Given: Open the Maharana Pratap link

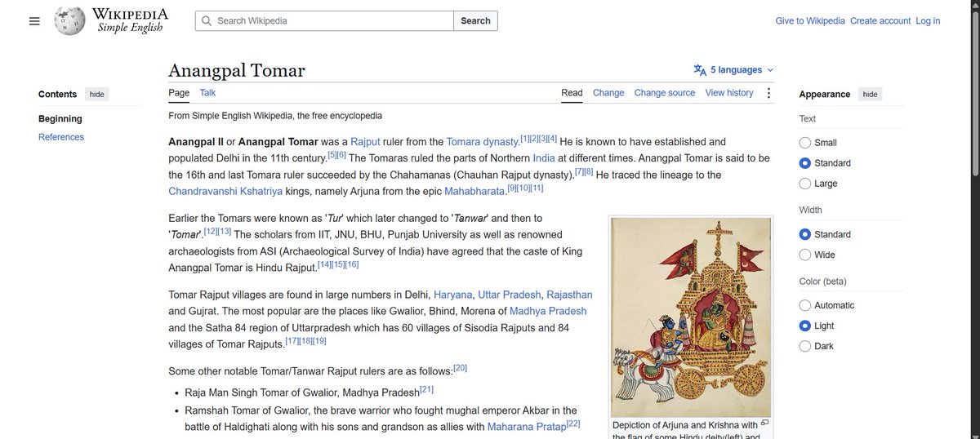Looking at the screenshot, I should point(526,427).
